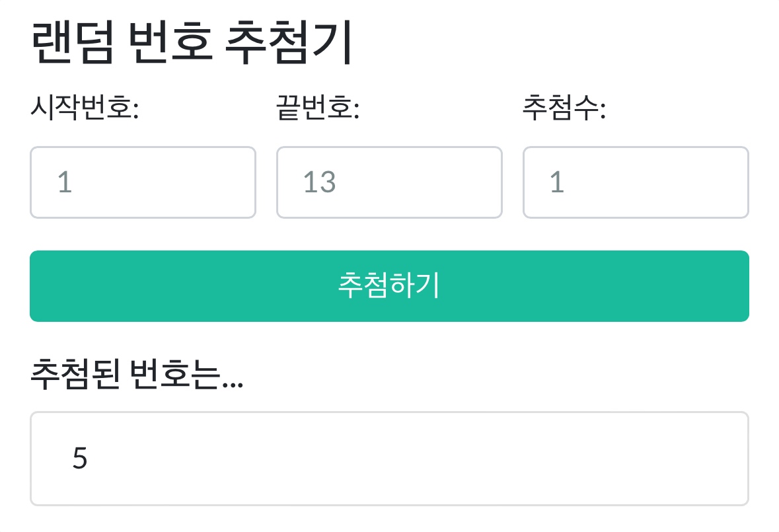Click the 랜덤 번호 추첨기 heading
The width and height of the screenshot is (779, 532).
[192, 43]
